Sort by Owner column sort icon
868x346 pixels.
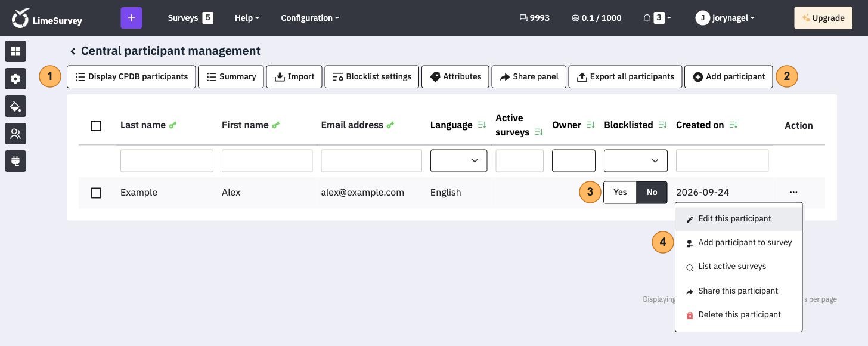point(591,125)
